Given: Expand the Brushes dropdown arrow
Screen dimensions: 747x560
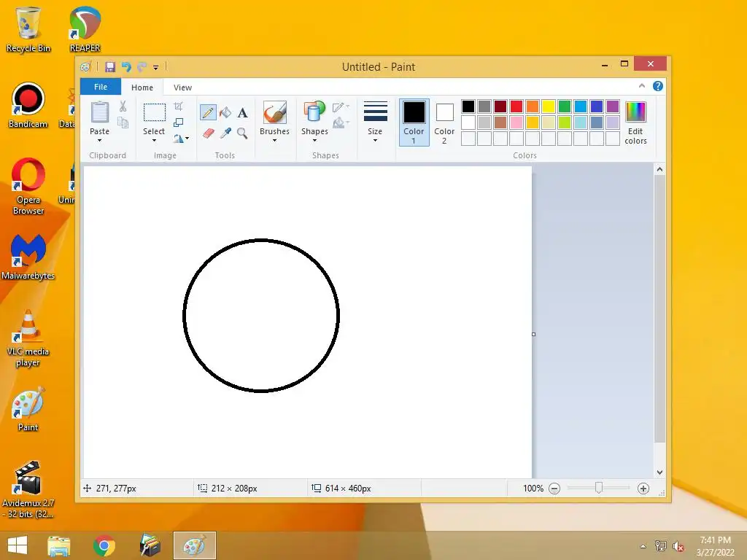Looking at the screenshot, I should [275, 141].
